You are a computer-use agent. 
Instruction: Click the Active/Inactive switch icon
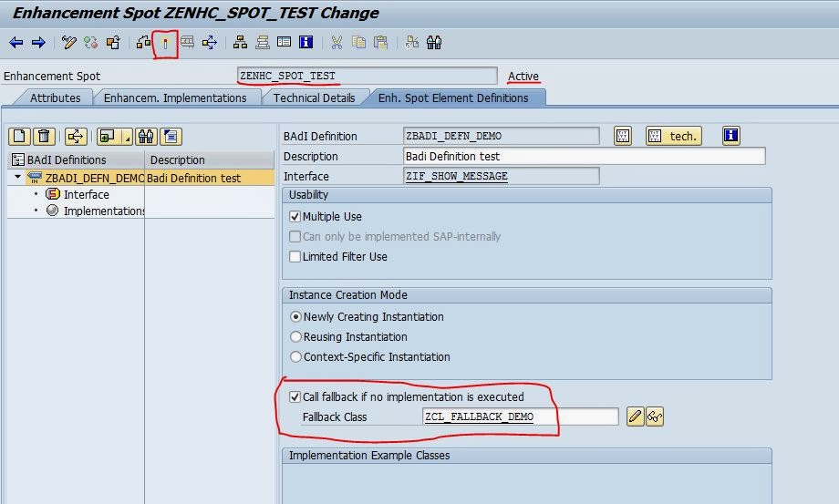pyautogui.click(x=91, y=43)
